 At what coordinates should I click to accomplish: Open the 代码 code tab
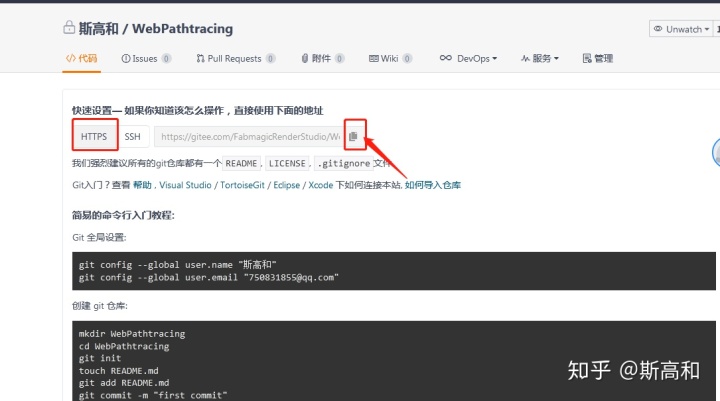point(81,58)
